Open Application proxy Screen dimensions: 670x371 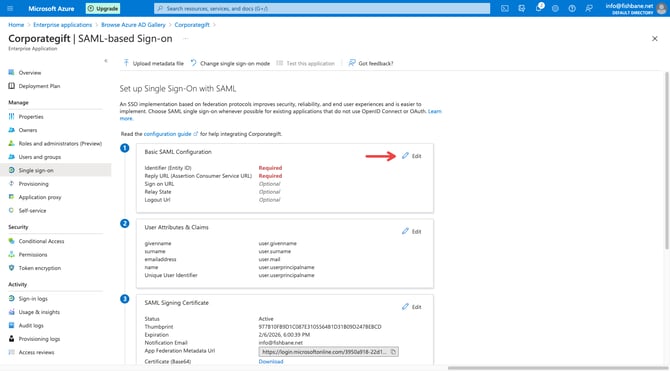[x=40, y=197]
